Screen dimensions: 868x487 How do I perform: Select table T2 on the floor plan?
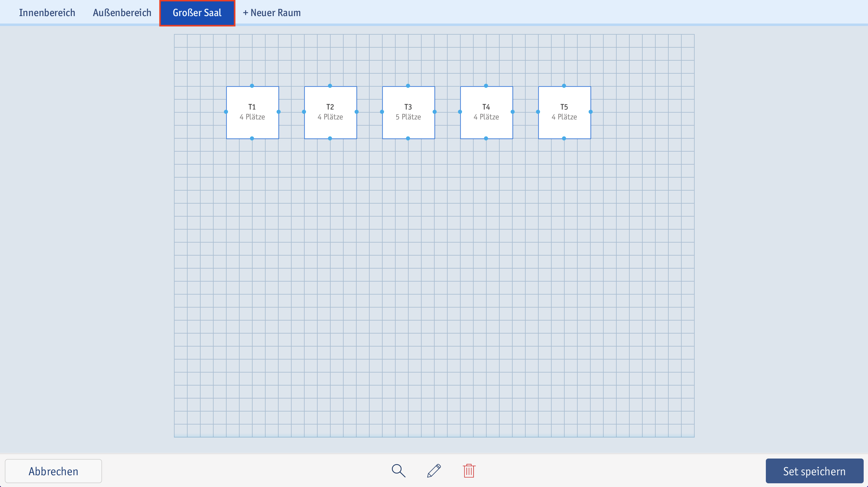330,112
